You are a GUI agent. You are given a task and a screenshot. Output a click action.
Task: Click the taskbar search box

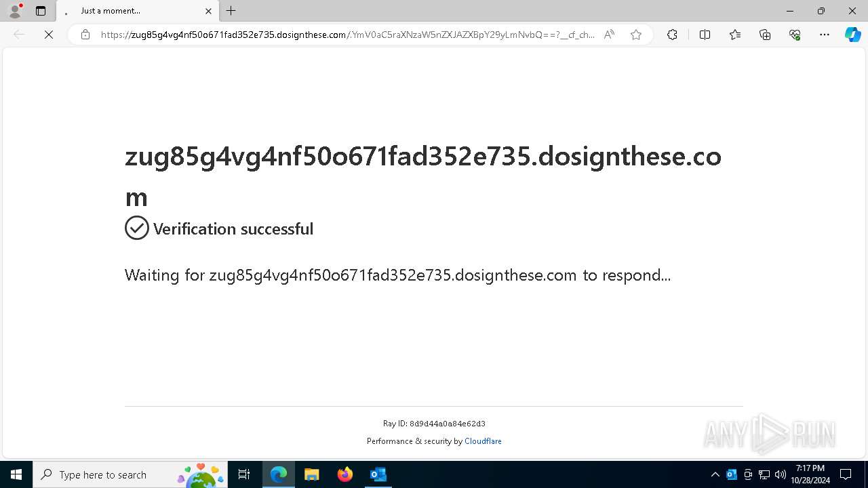pyautogui.click(x=130, y=474)
